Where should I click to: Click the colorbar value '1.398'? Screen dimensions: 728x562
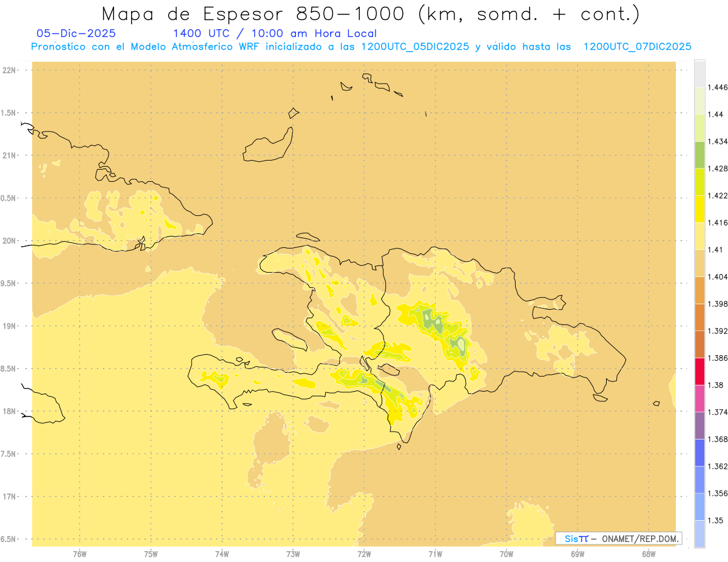717,304
